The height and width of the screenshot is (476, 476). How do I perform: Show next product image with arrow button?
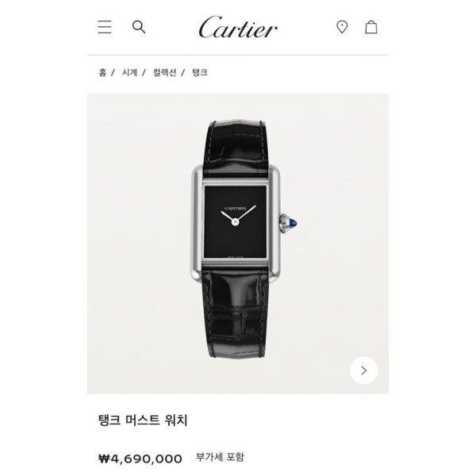(363, 370)
